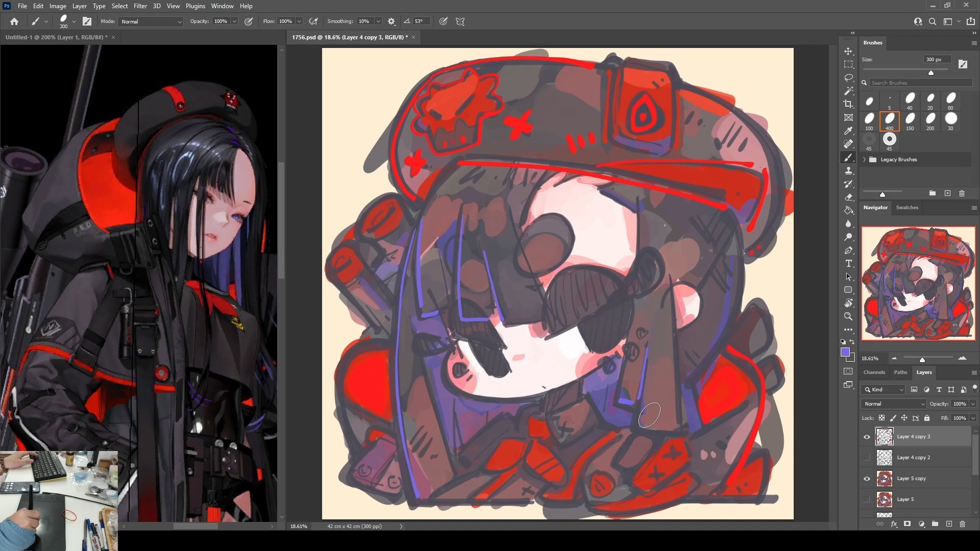Select the Spot Healing Brush tool

pyautogui.click(x=848, y=144)
